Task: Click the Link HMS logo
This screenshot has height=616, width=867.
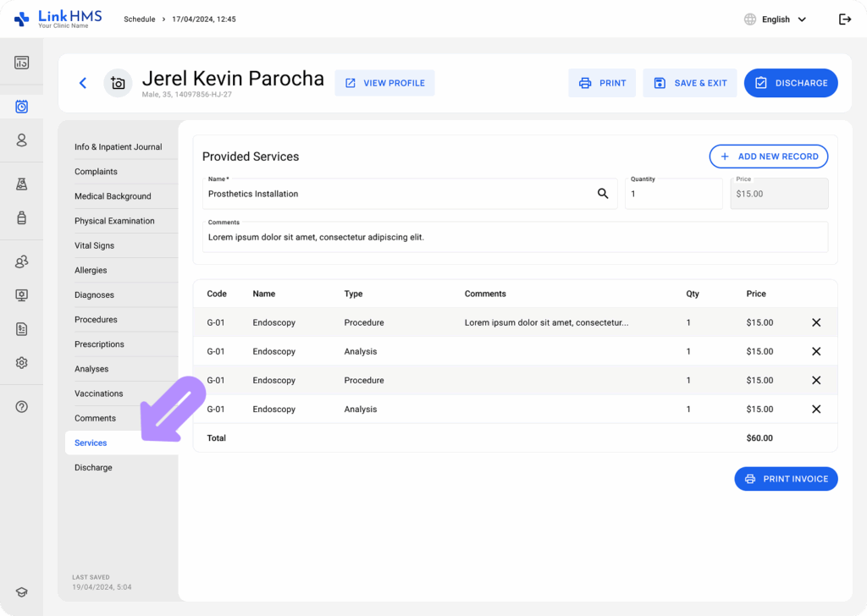Action: tap(58, 19)
